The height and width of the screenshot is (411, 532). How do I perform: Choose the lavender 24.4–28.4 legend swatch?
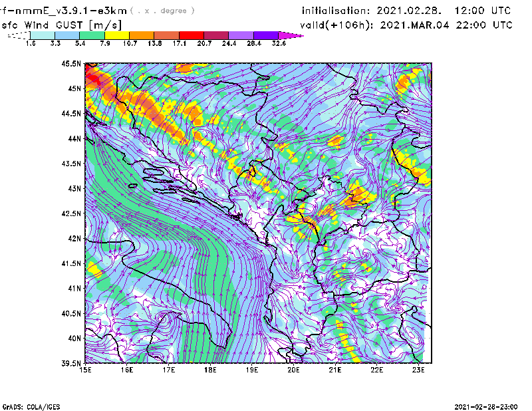click(241, 35)
